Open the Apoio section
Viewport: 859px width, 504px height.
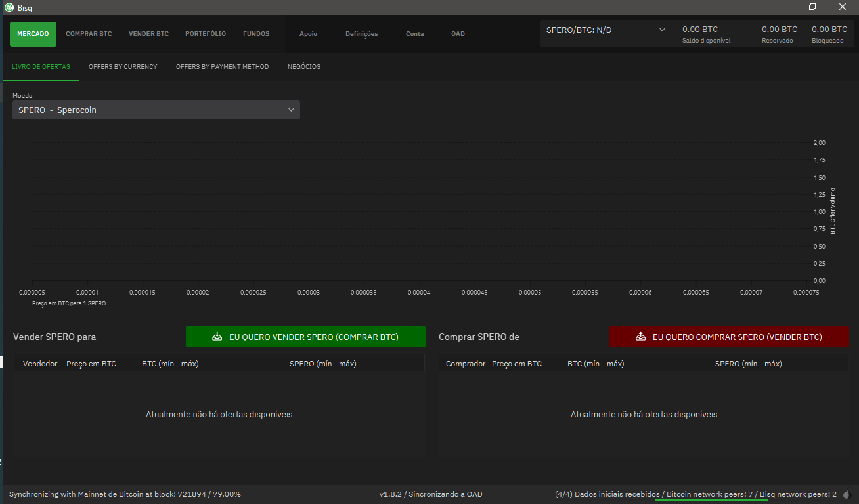(308, 34)
